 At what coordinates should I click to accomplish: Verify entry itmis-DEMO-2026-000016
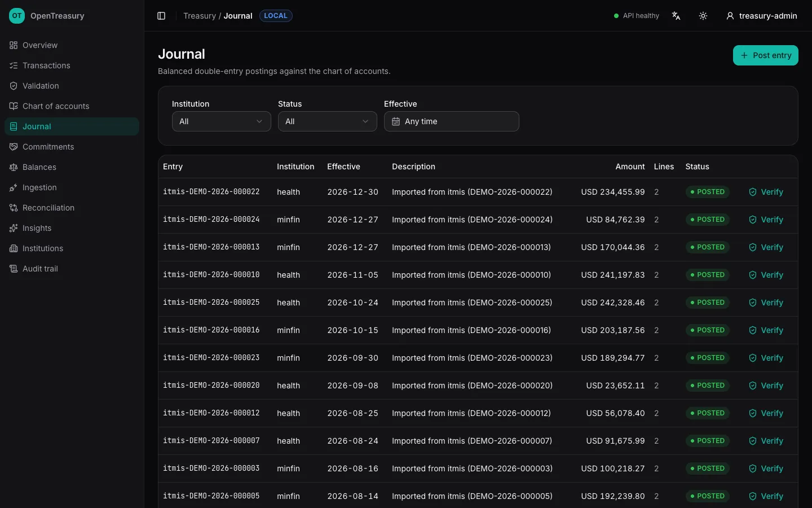tap(766, 330)
